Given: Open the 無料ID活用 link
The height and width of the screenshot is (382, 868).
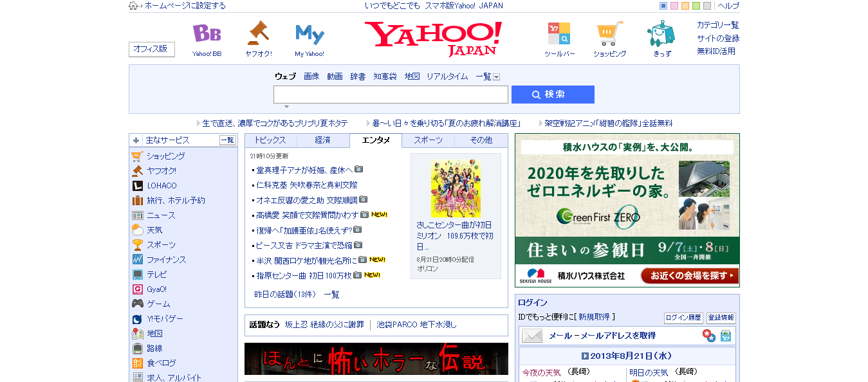Looking at the screenshot, I should [x=716, y=51].
